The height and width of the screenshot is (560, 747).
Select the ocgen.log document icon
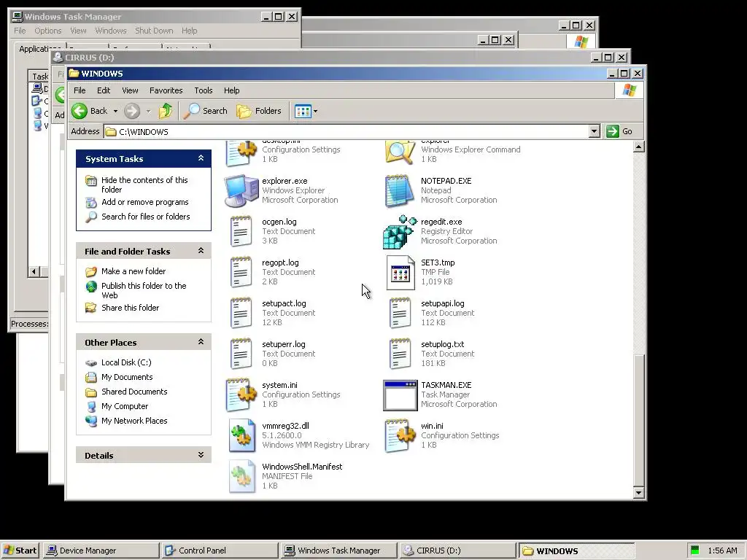pyautogui.click(x=241, y=231)
